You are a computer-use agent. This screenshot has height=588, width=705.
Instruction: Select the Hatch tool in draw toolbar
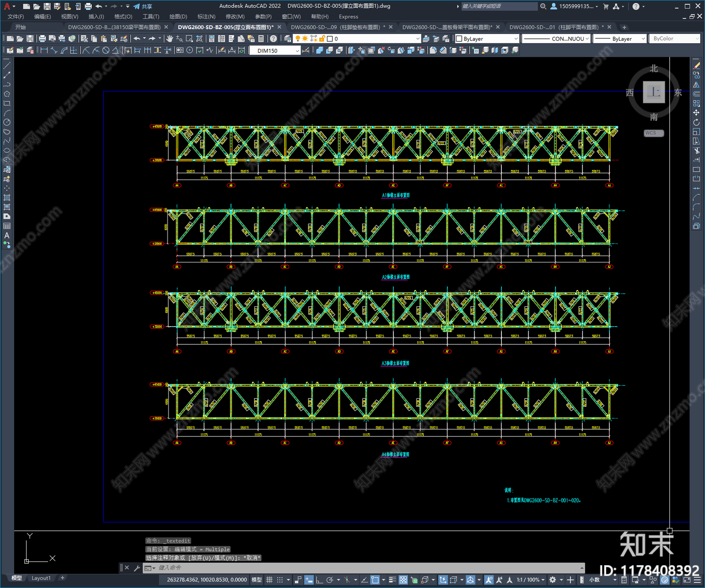tap(7, 198)
